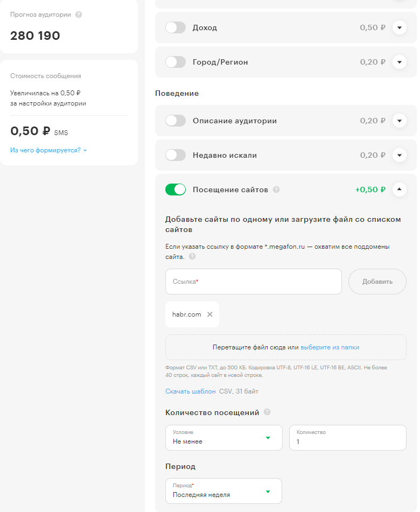The image size is (420, 512).
Task: Click inside the «Ссылка» input field
Action: [x=253, y=282]
